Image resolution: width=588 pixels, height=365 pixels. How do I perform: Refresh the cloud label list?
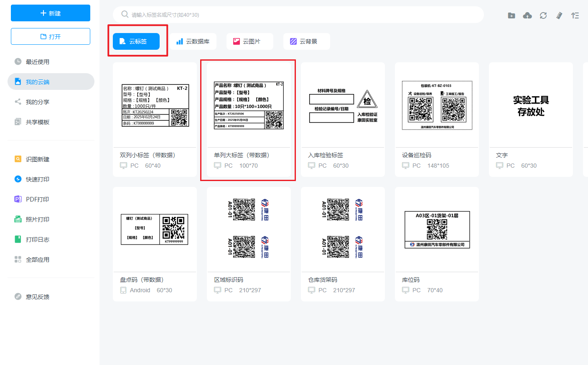coord(543,15)
